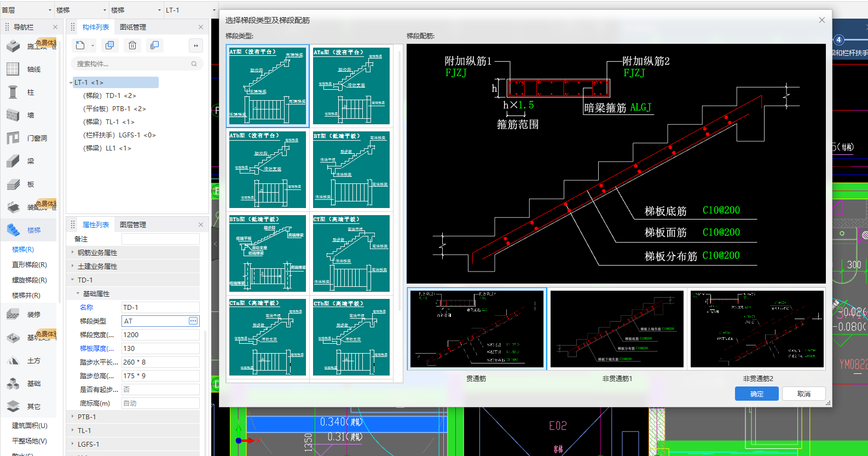The width and height of the screenshot is (868, 456).
Task: Click the 取消 button
Action: [x=804, y=394]
